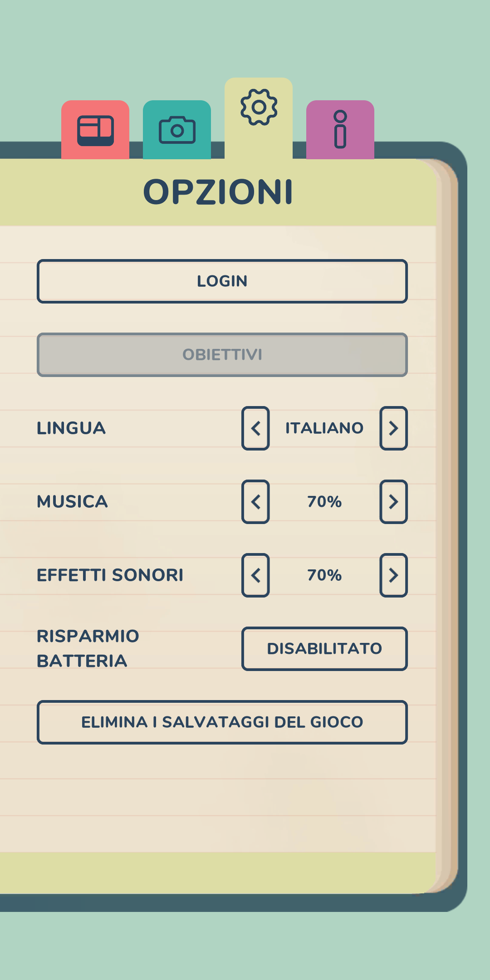This screenshot has width=490, height=980.
Task: Select the gear settings tab
Action: 259,118
